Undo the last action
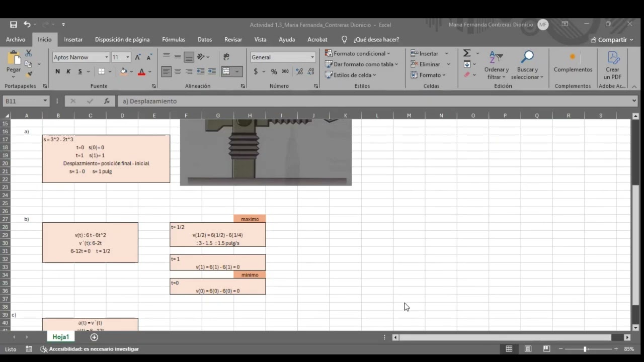 click(x=27, y=25)
